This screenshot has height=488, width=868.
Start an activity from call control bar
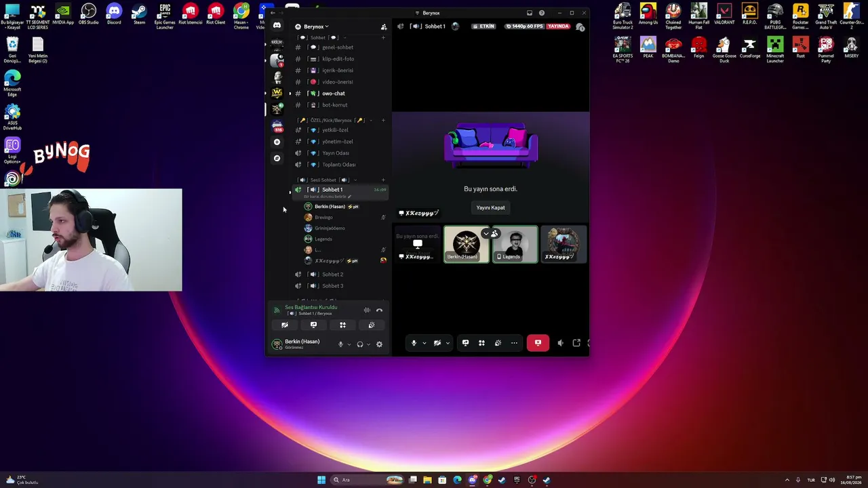tap(481, 343)
